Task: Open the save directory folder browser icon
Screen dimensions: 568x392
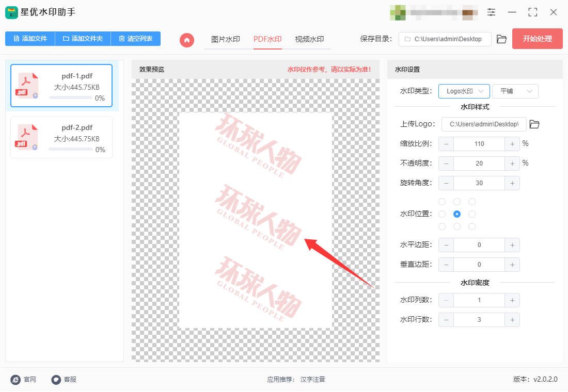Action: 501,39
